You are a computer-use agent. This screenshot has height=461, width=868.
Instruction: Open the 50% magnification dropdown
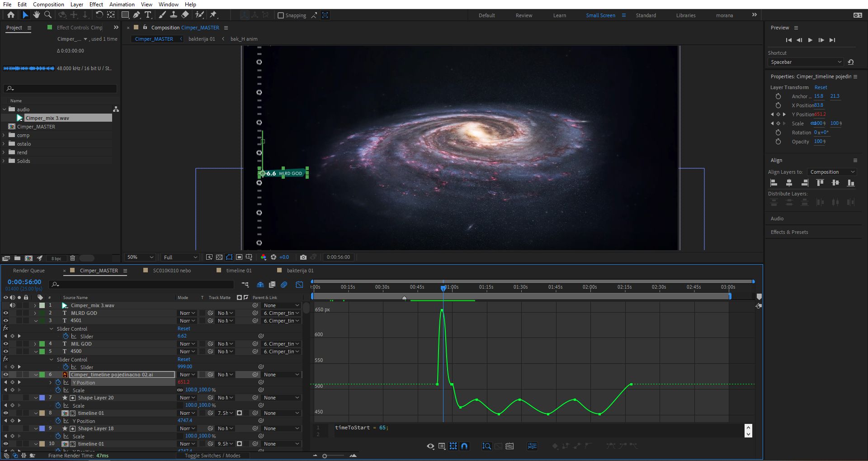(x=141, y=257)
